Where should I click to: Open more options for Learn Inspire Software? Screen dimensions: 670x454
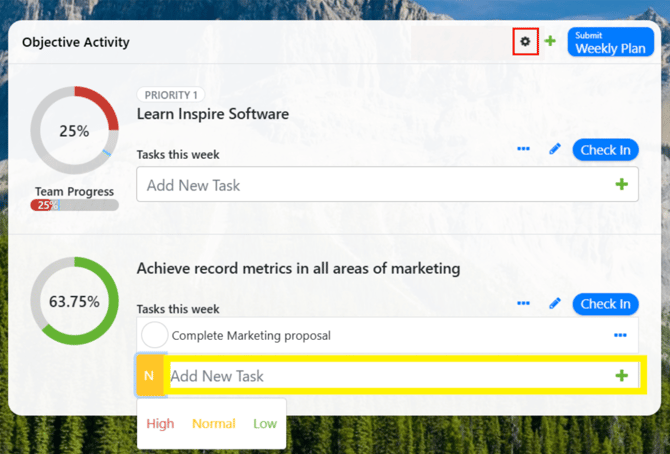[x=523, y=149]
